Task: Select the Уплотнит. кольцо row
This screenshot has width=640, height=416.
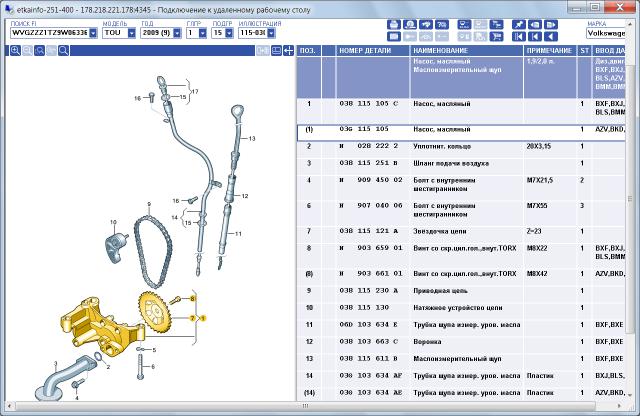Action: 461,149
